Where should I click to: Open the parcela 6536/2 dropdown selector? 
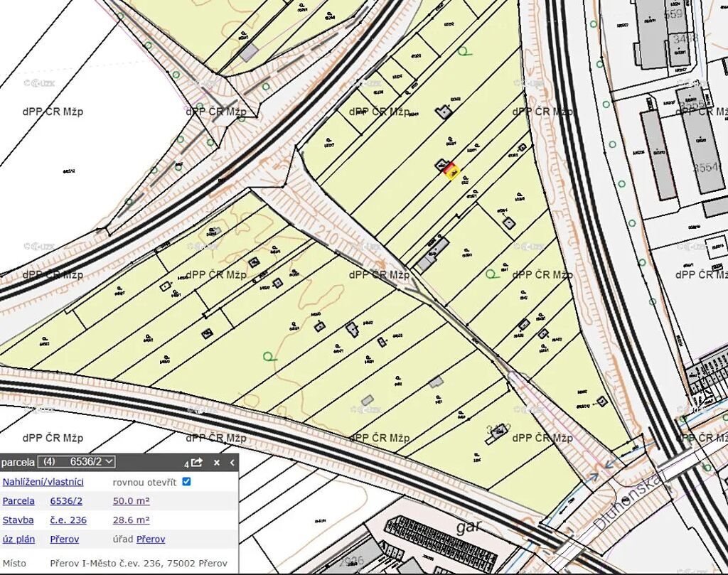click(x=76, y=462)
